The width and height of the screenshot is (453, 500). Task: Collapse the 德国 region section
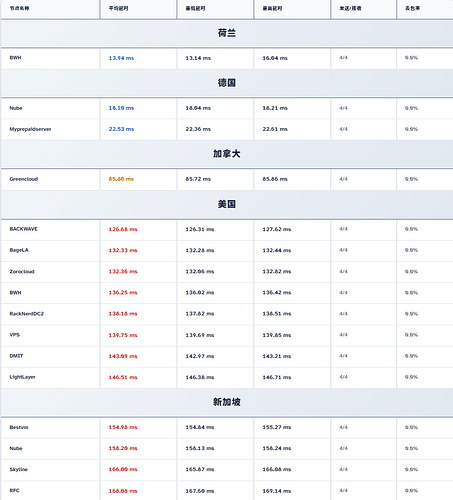coord(227,83)
